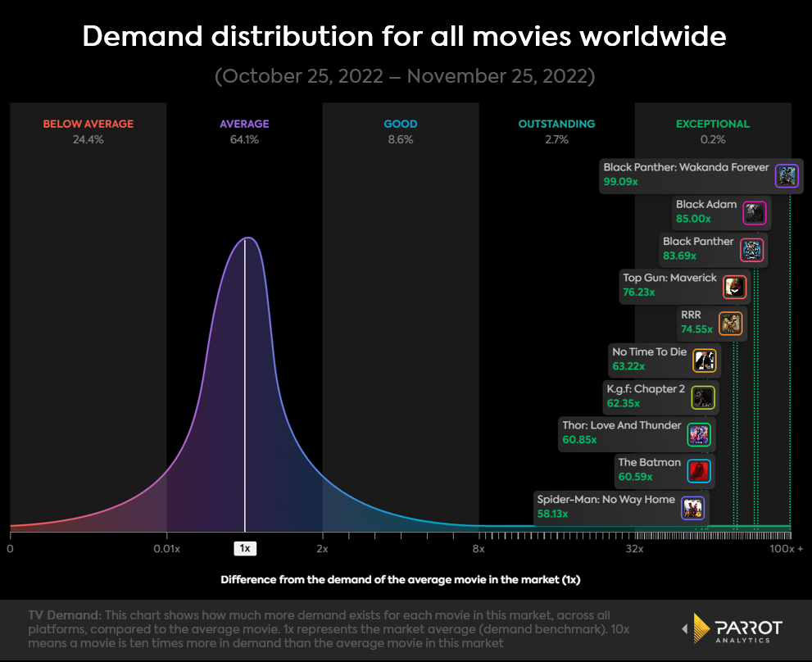Click the Black Panther: Wakanda Forever title text
The height and width of the screenshot is (662, 812).
[686, 167]
